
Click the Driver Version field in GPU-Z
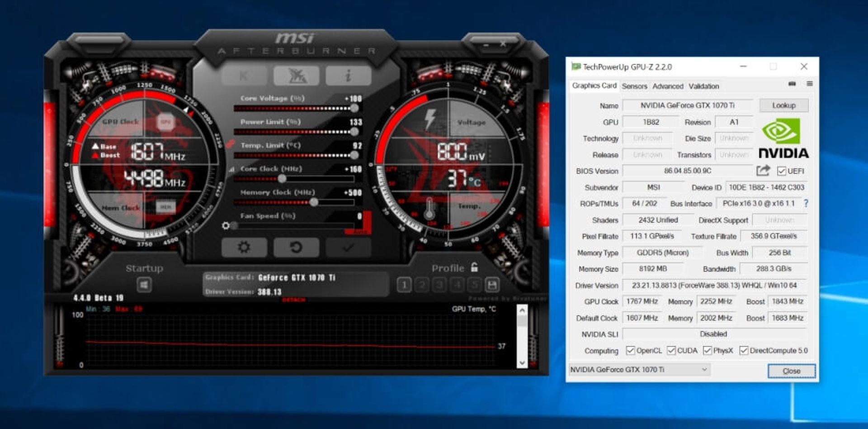click(714, 285)
